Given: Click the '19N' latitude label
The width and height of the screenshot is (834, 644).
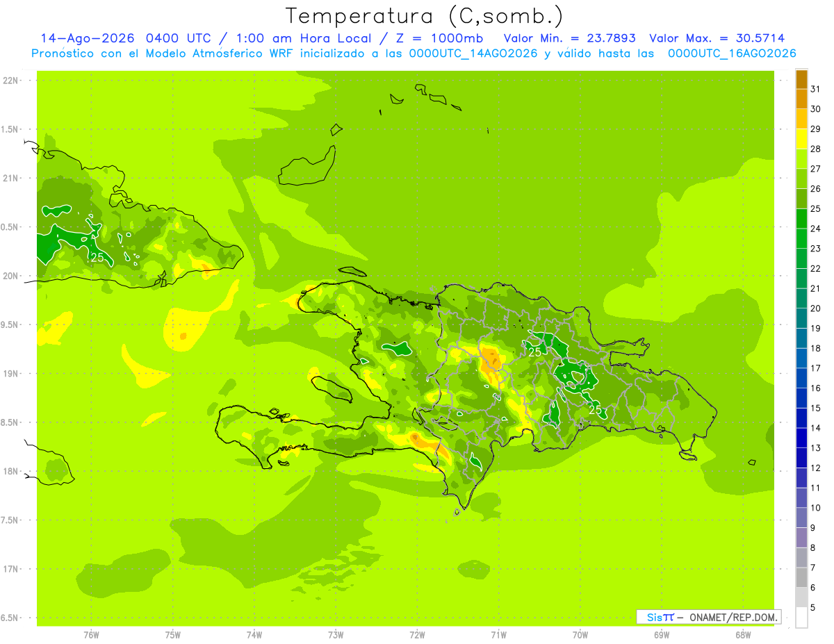Looking at the screenshot, I should pos(10,374).
